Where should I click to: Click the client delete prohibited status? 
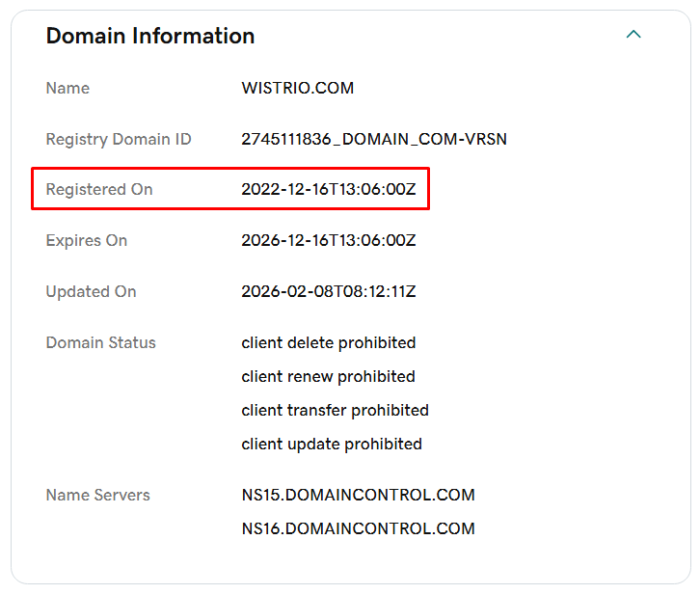point(328,343)
